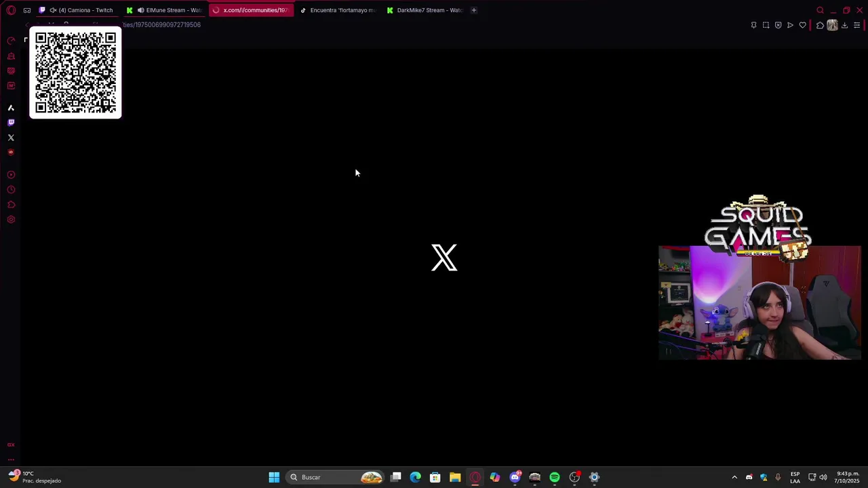The width and height of the screenshot is (868, 488).
Task: Open the volume speaker tray icon
Action: (825, 477)
